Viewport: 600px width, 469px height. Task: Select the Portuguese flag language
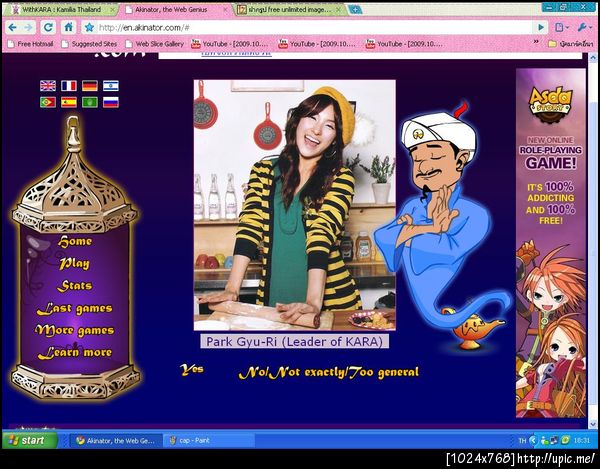point(48,102)
